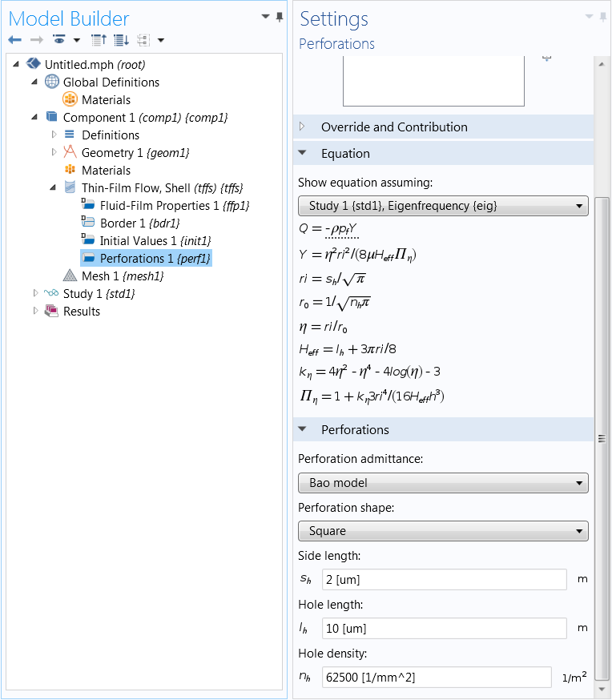
Task: Click the Show eye icon in the toolbar
Action: (58, 40)
